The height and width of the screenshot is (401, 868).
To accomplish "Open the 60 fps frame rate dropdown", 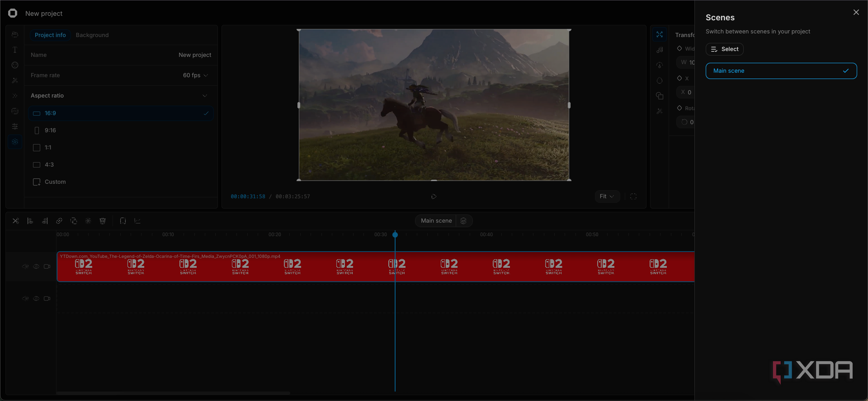I will click(x=196, y=75).
